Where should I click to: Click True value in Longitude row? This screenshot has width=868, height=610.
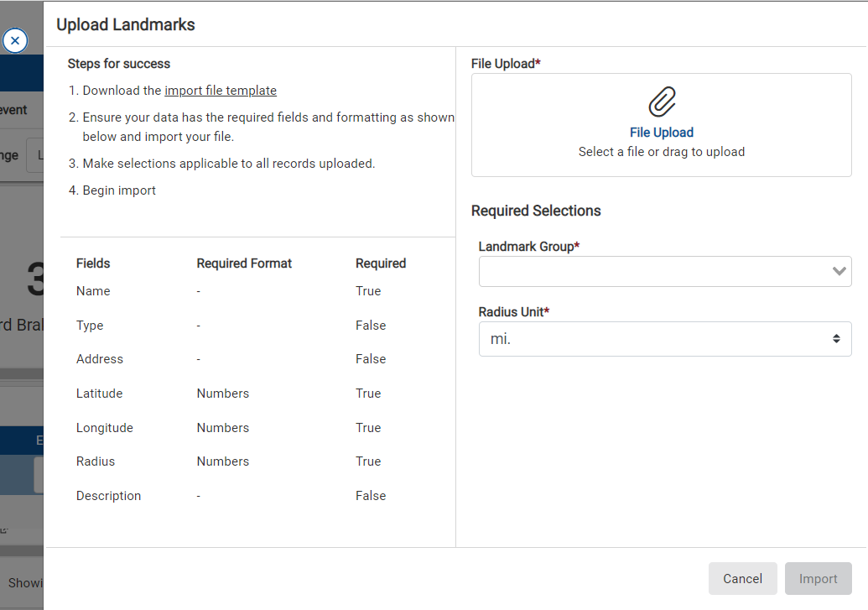pos(368,428)
